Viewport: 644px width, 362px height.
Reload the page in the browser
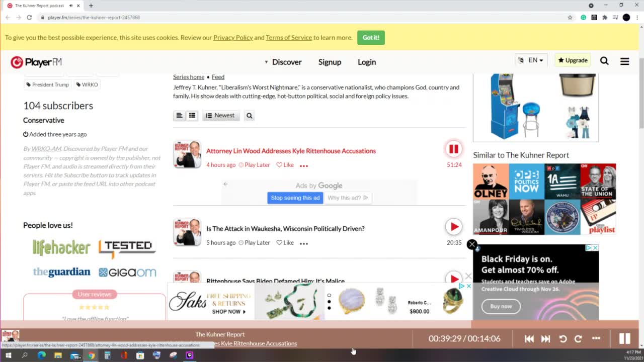point(29,17)
